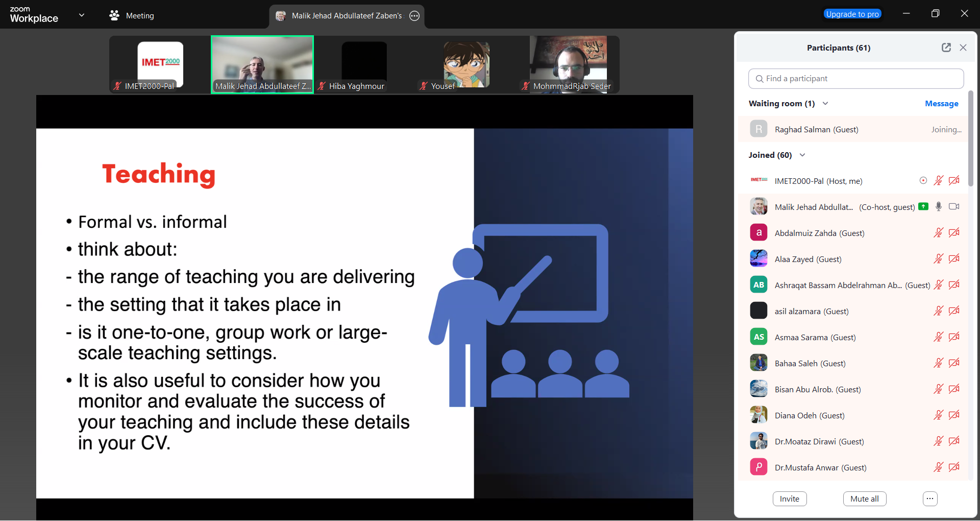Switch to Malik Jehad Abdullateef Zaben's tab

[x=346, y=16]
